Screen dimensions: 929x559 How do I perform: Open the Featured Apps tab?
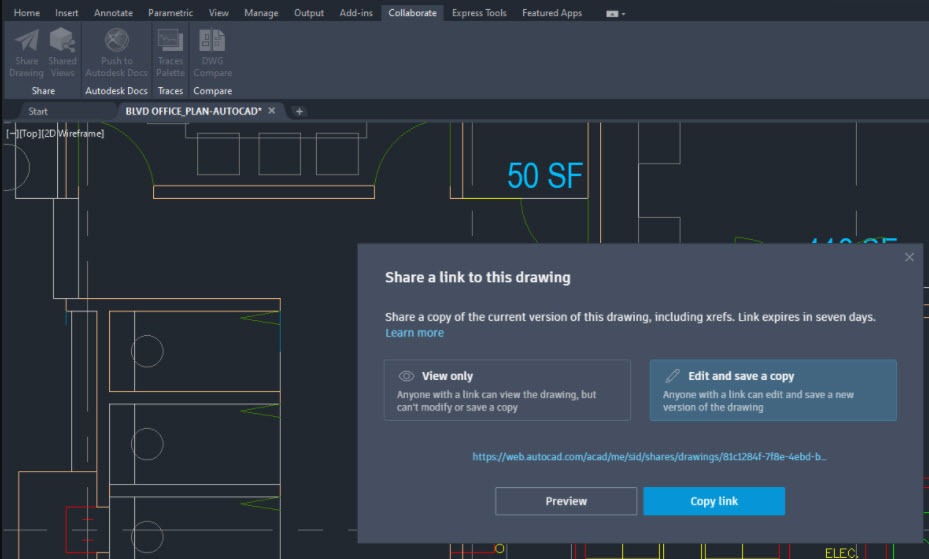(x=552, y=12)
